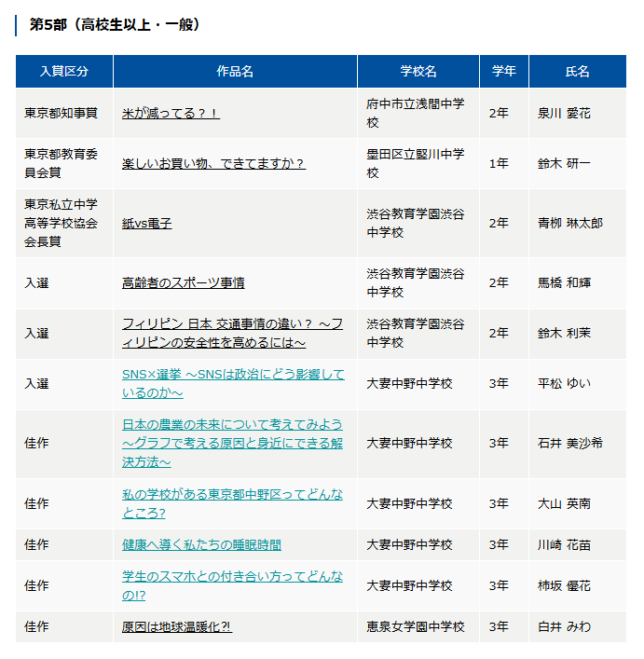The image size is (644, 659).
Task: Click the 恵泉女学園中学校 school cell
Action: coord(416,626)
